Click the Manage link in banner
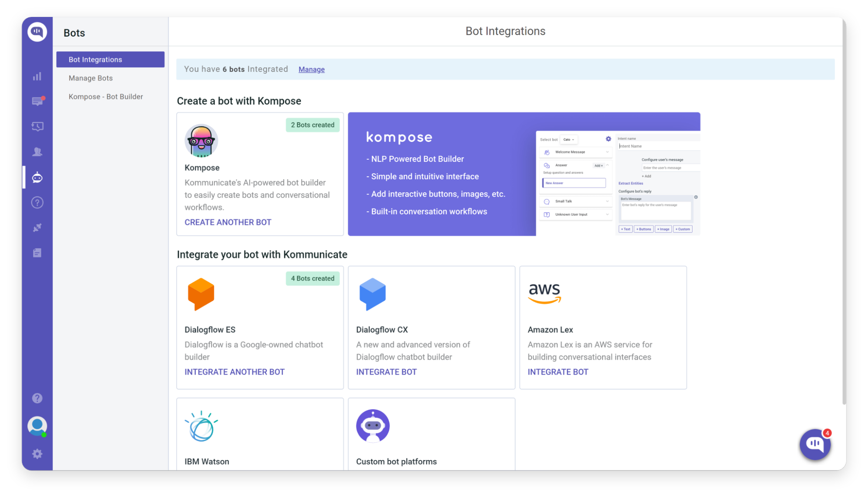 311,69
